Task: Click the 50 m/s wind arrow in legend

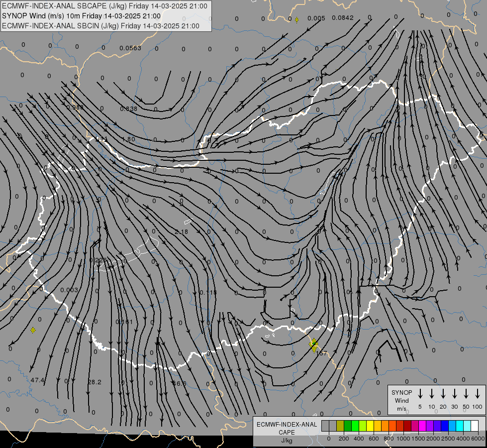Action: pyautogui.click(x=466, y=394)
